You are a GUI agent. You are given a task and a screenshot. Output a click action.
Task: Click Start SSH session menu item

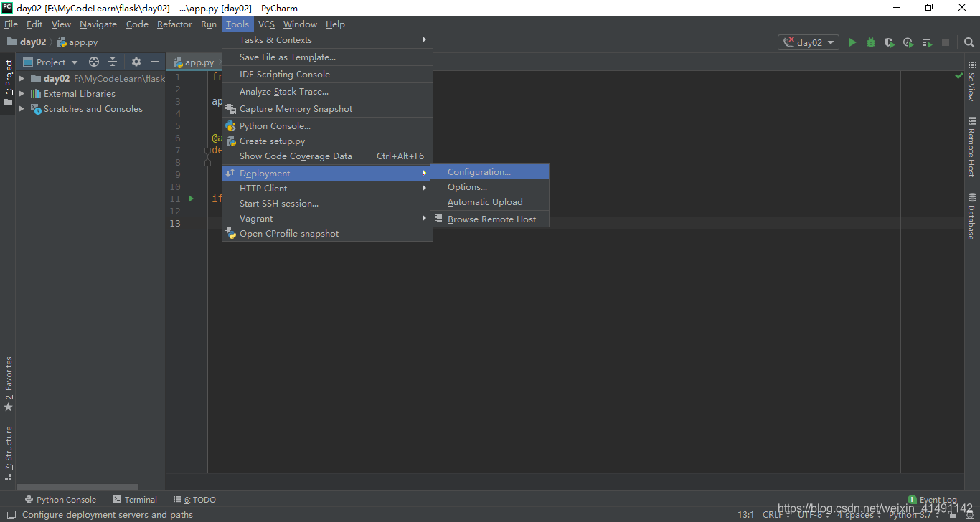[x=327, y=204]
